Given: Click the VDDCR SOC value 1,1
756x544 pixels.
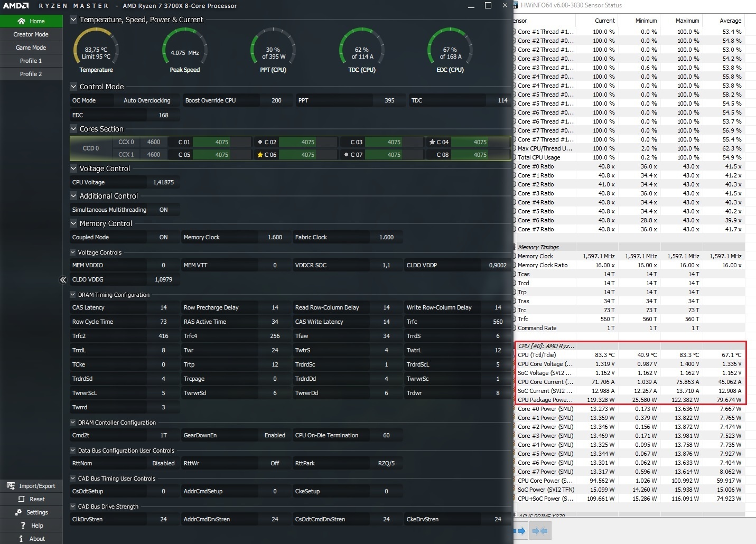Looking at the screenshot, I should (386, 265).
